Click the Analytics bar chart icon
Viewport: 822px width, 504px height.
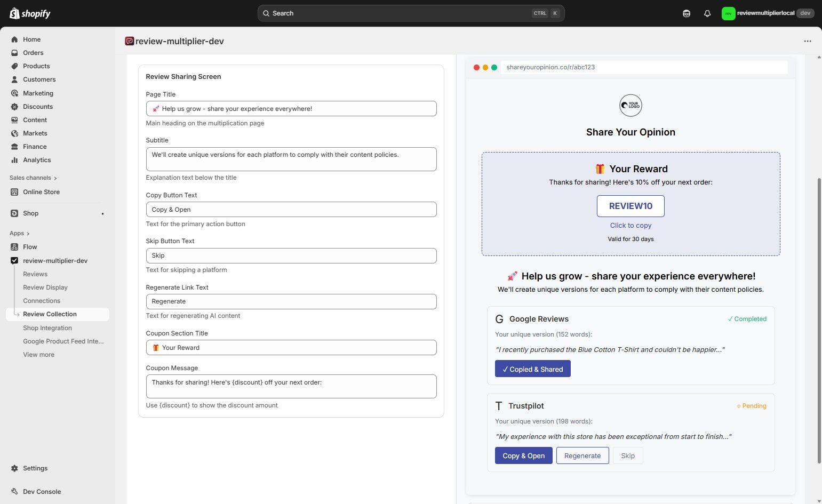click(14, 160)
